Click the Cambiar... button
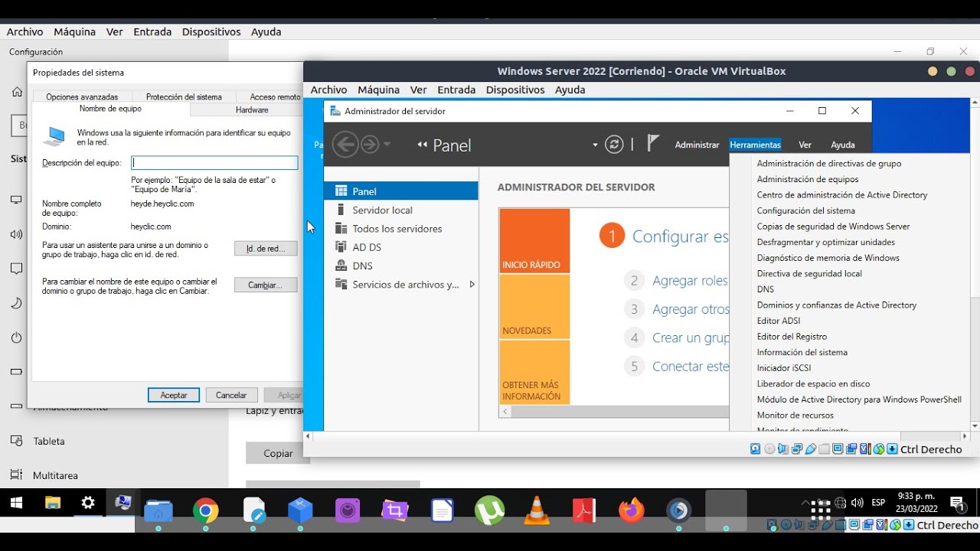The width and height of the screenshot is (980, 551). coord(266,285)
